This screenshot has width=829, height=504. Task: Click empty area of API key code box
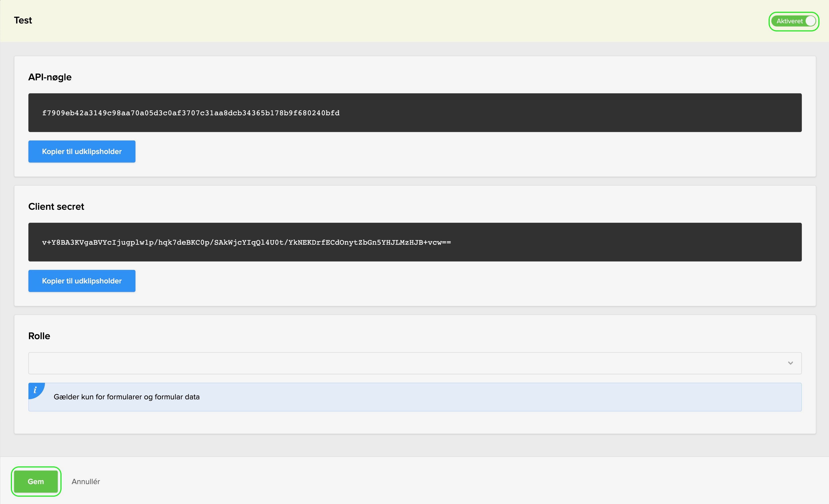tap(572, 113)
